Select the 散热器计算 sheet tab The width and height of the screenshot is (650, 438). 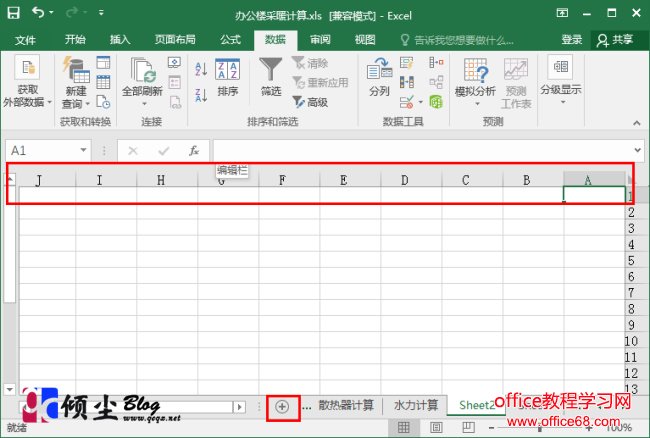[346, 405]
